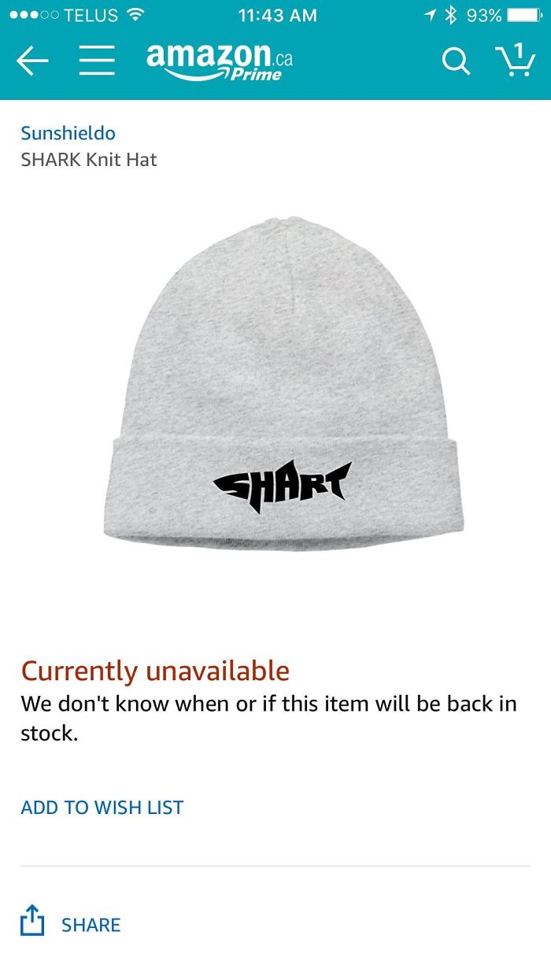
Task: Tap the Prime label under logo
Action: [256, 75]
